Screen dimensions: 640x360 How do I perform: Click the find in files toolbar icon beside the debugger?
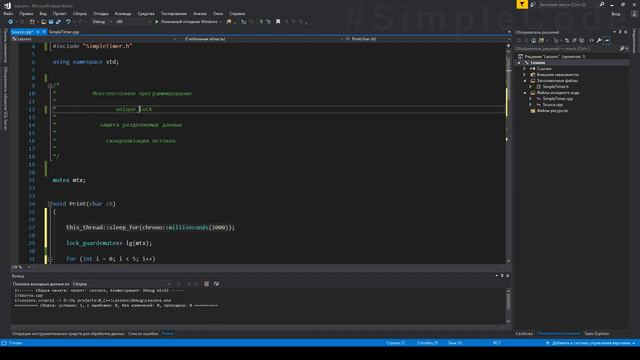pos(229,22)
